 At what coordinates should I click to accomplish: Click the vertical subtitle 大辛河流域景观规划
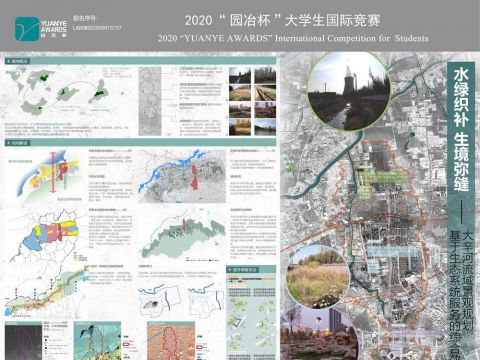(468, 281)
